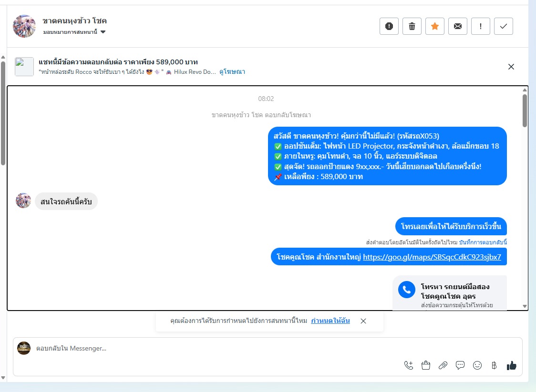
Task: Flag conversation with exclamation priority icon
Action: tap(481, 26)
